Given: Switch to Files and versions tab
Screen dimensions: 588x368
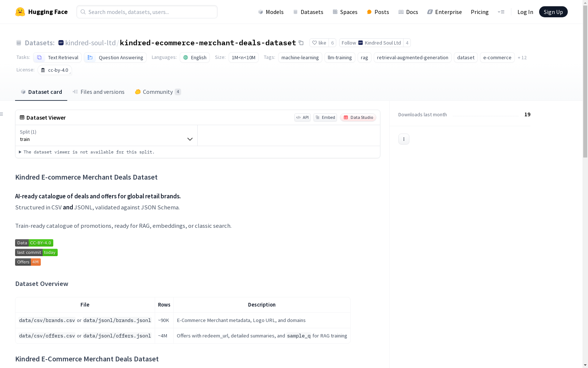Looking at the screenshot, I should [98, 92].
